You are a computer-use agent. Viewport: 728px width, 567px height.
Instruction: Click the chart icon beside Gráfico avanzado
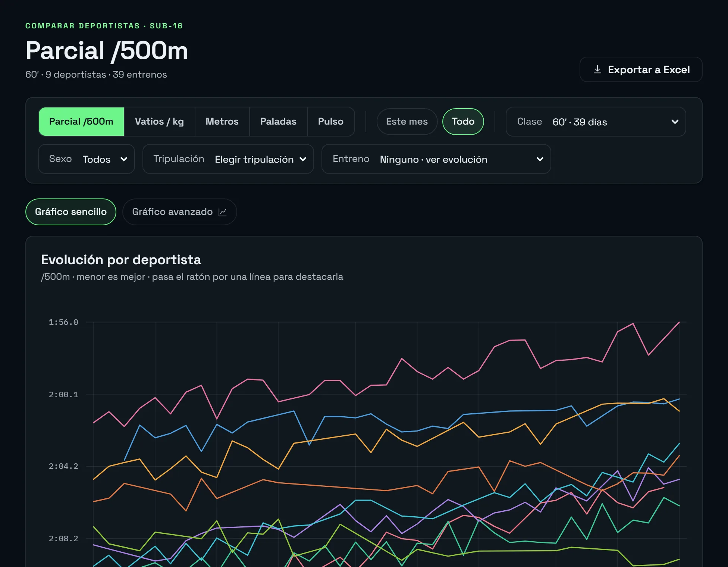click(223, 212)
